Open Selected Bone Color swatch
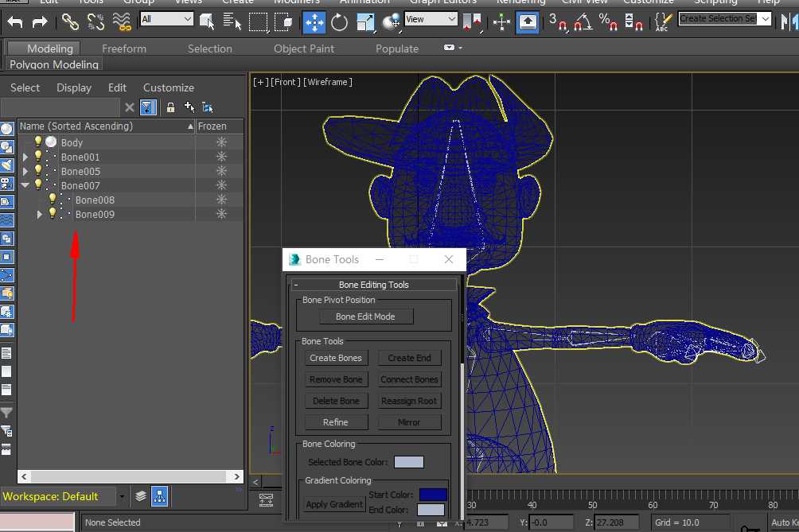 [409, 462]
